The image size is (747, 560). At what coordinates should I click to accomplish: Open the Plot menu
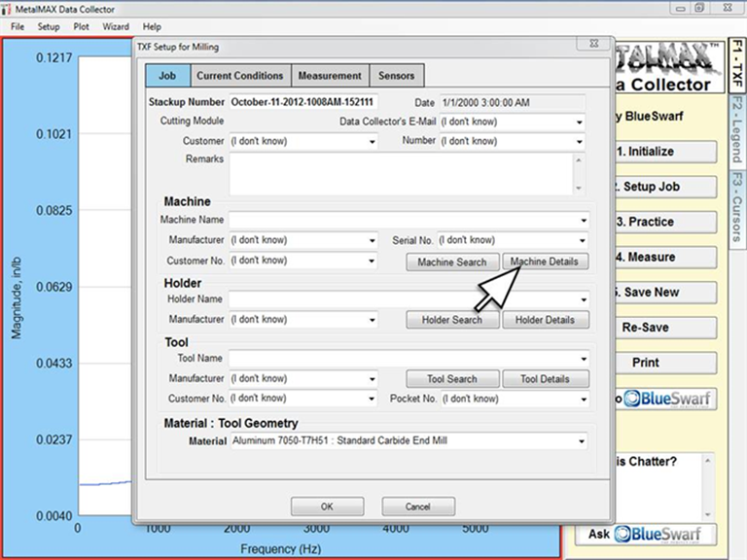(81, 26)
